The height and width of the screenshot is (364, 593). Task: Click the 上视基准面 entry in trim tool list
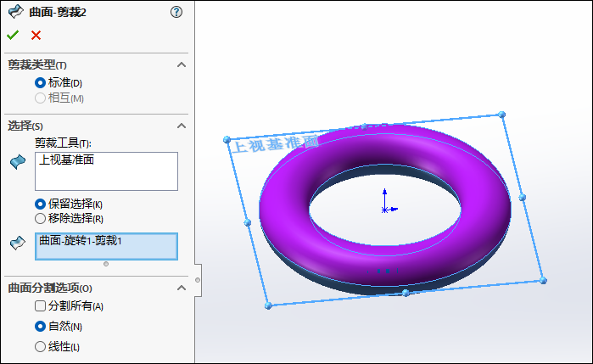coord(66,160)
